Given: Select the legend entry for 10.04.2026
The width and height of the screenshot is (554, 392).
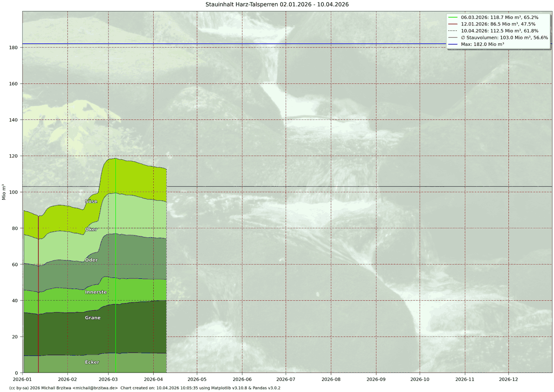Looking at the screenshot, I should tap(493, 30).
